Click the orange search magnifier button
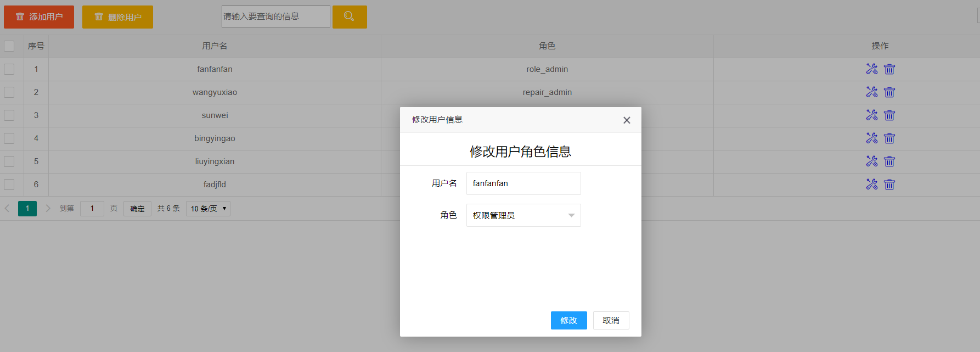The width and height of the screenshot is (980, 352). pyautogui.click(x=350, y=17)
